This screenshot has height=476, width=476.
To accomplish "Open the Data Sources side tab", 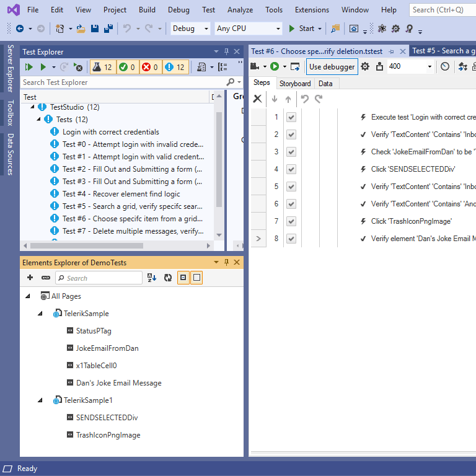I will click(x=11, y=154).
